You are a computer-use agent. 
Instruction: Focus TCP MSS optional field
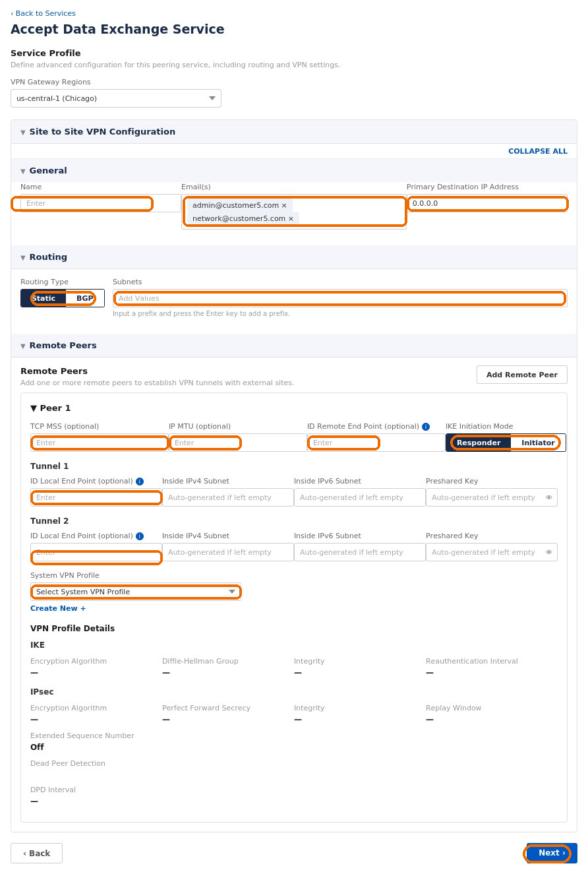[x=100, y=443]
